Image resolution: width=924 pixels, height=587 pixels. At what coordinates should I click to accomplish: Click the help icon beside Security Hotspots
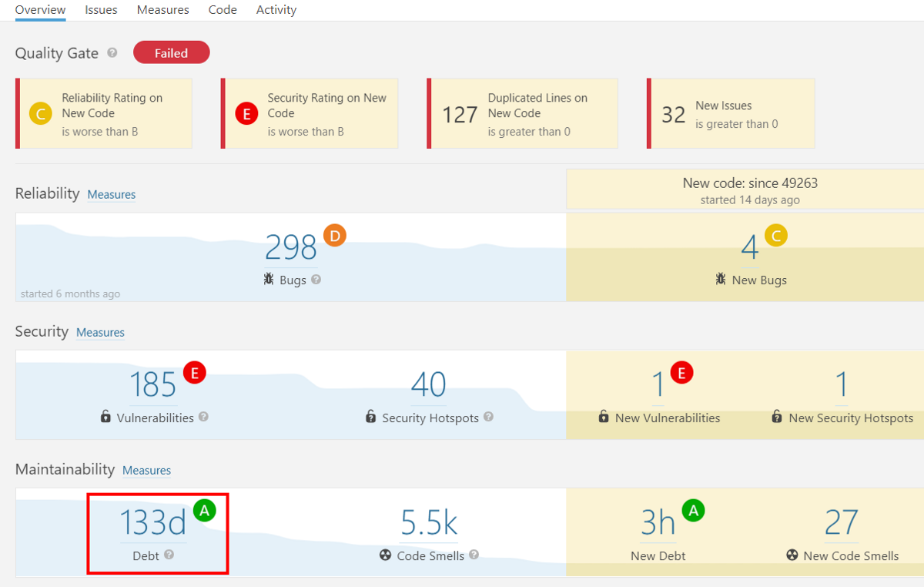(488, 417)
